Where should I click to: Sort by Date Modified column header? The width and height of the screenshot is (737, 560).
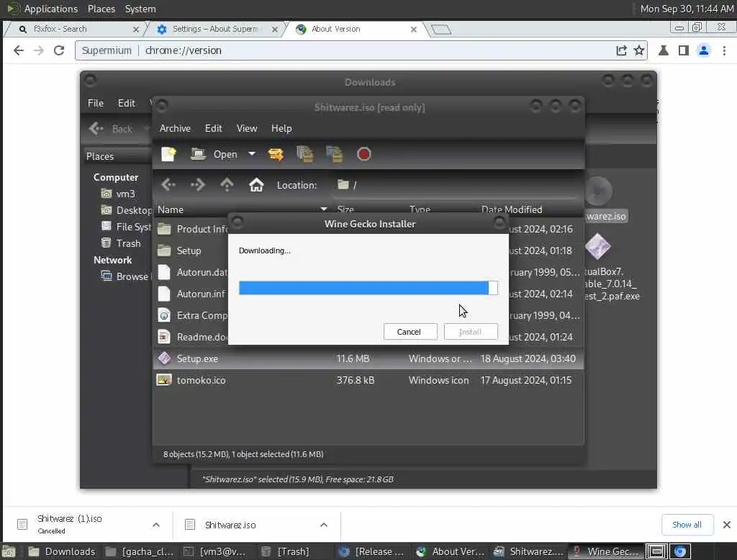coord(512,209)
